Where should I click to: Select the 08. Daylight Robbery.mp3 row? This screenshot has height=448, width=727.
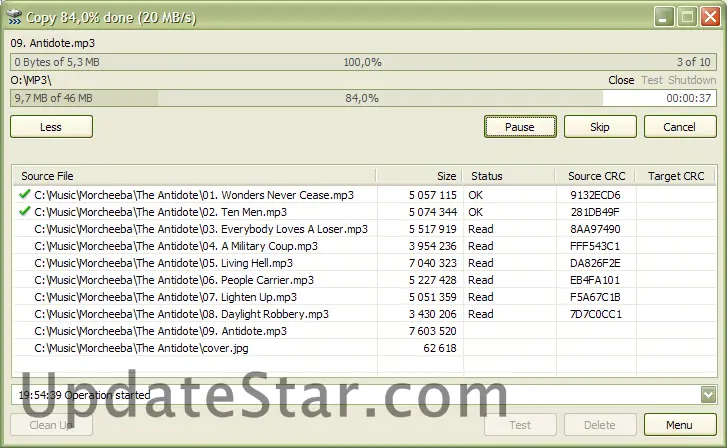364,314
